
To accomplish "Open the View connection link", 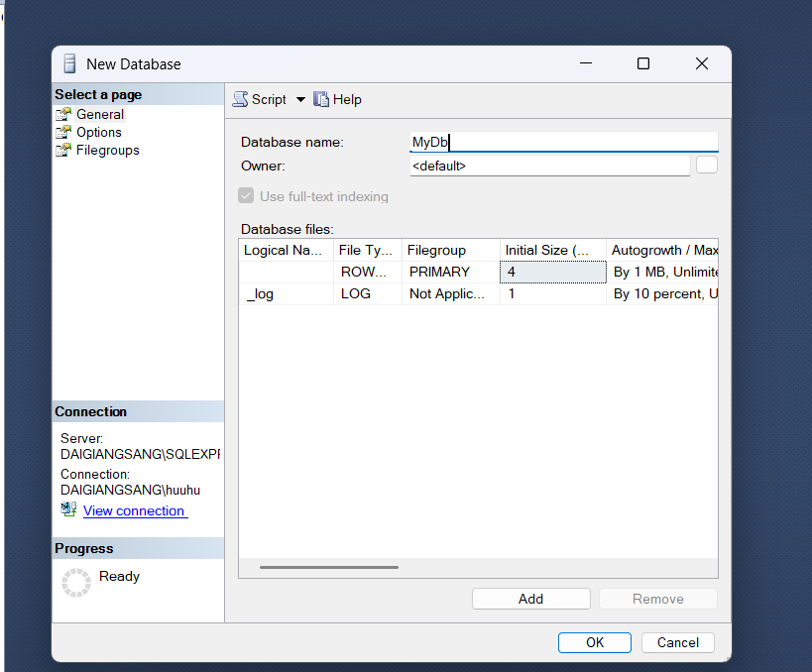I will [134, 510].
